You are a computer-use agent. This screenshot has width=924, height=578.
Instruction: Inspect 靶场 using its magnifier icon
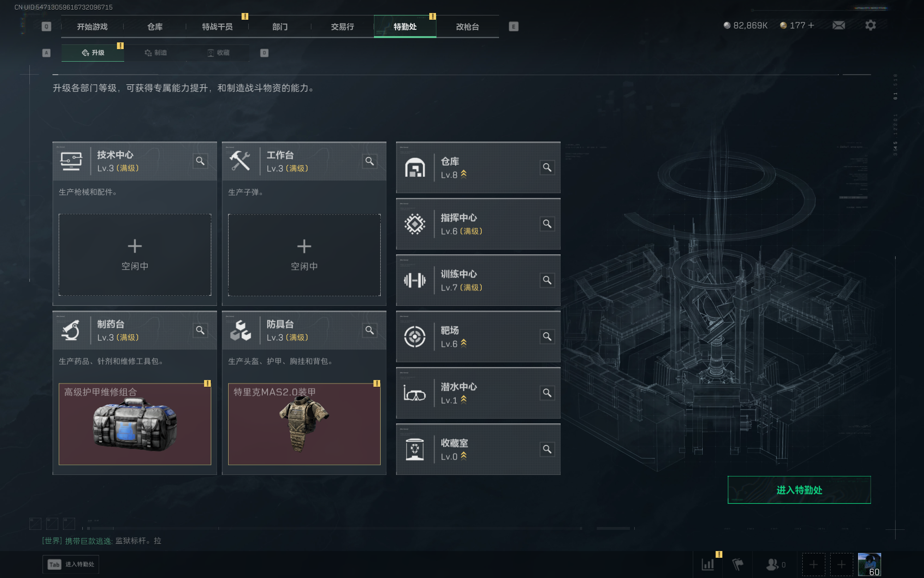(547, 337)
